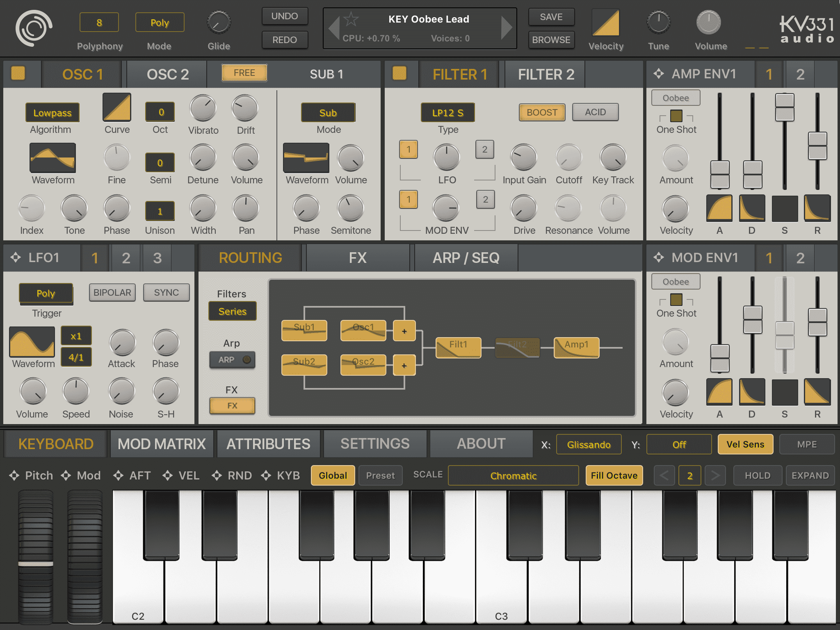Screen dimensions: 840x630
Task: Click the oscillator Curve icon
Action: (x=117, y=107)
